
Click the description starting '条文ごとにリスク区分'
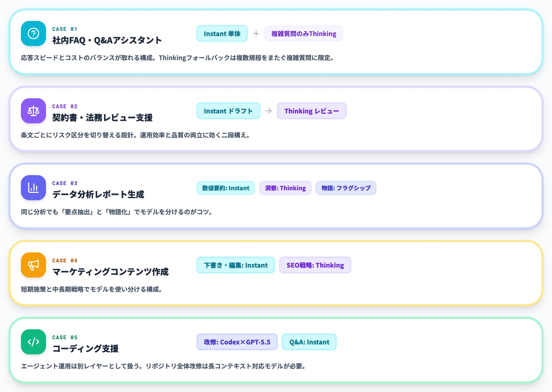[136, 135]
